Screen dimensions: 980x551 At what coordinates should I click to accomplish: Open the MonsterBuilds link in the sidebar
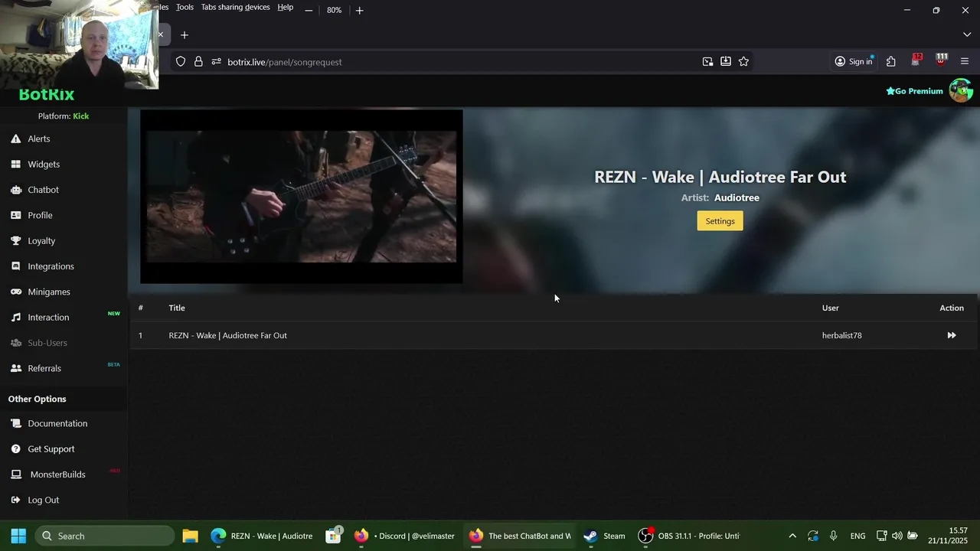coord(57,474)
